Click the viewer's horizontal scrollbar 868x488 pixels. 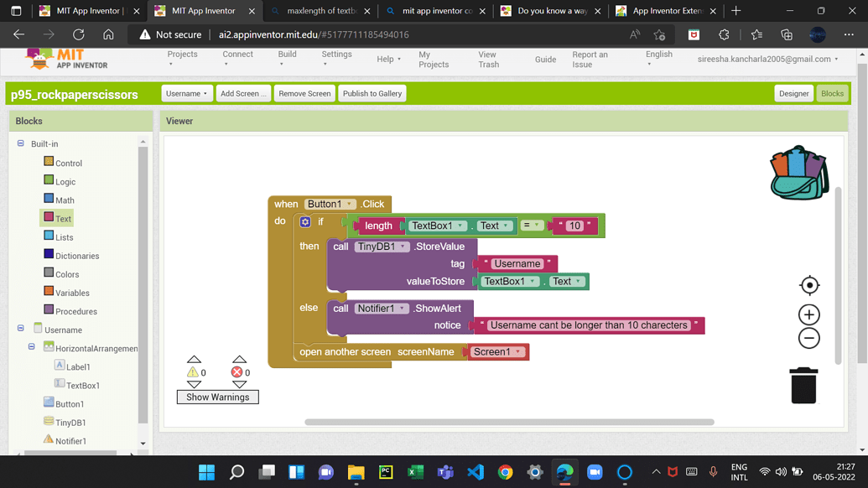tap(509, 423)
